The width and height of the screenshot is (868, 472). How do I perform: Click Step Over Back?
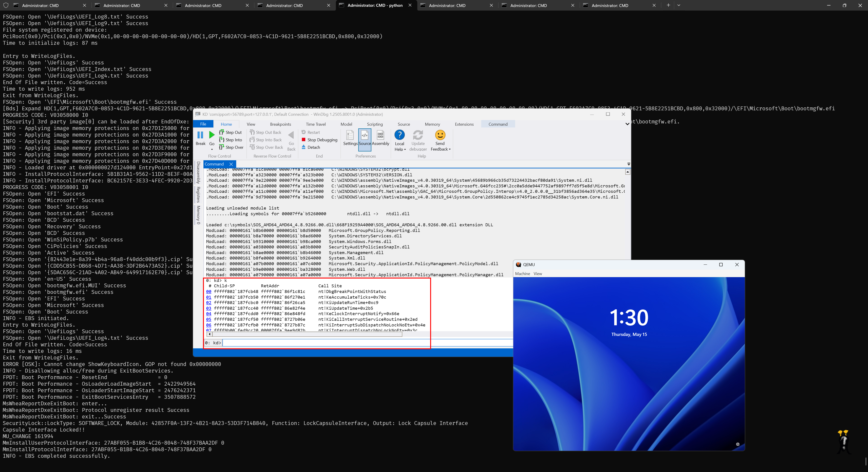click(x=266, y=147)
